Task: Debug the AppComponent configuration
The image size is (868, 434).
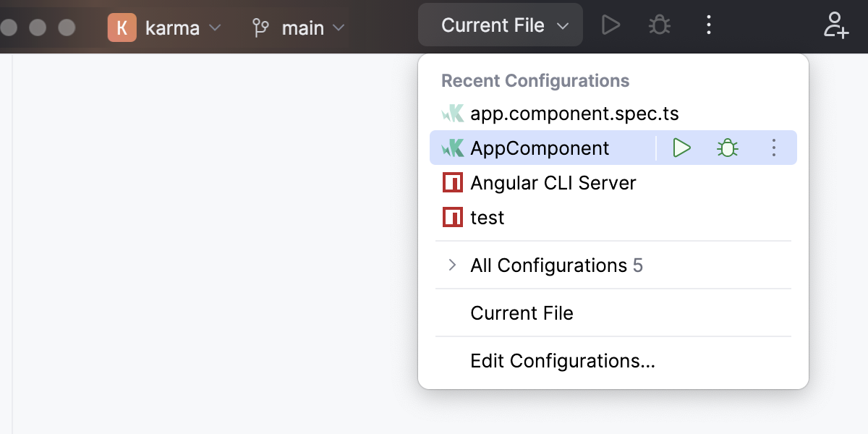Action: 727,148
